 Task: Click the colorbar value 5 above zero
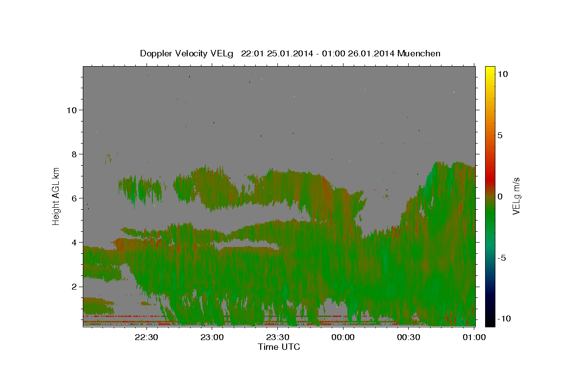pos(500,135)
